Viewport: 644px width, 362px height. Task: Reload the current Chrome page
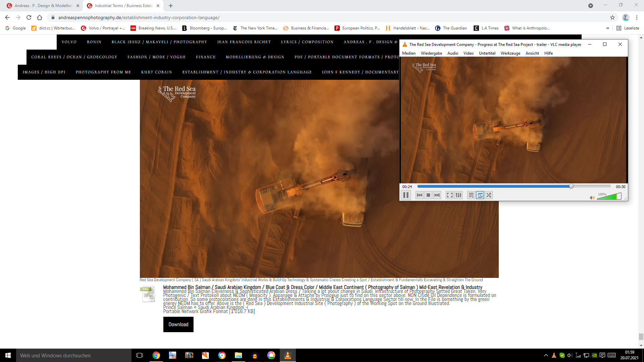[29, 17]
